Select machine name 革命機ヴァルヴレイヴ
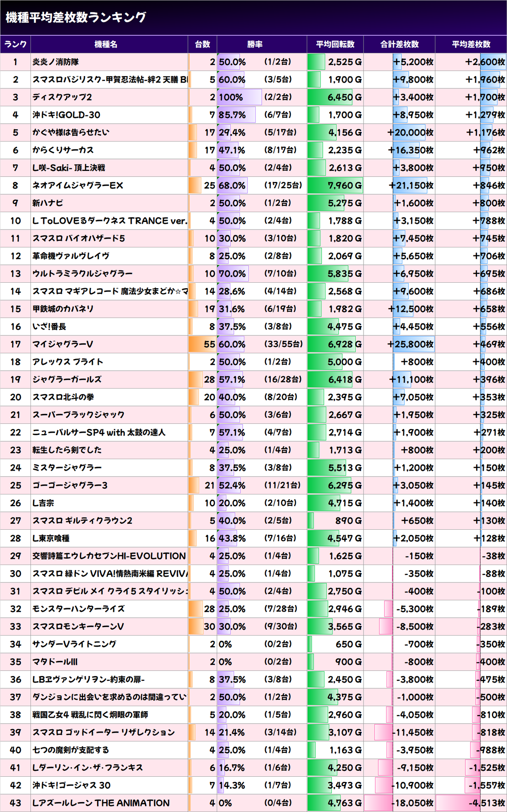Viewport: 507px width, 812px height. pyautogui.click(x=71, y=256)
